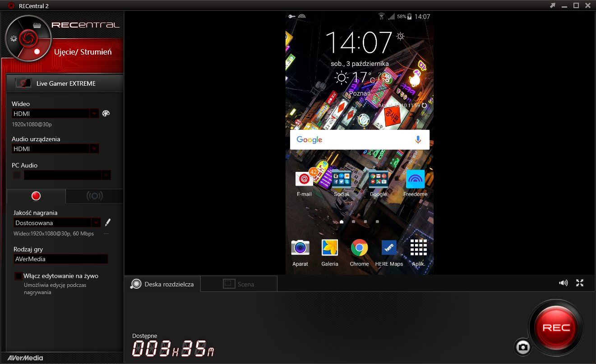
Task: Click the Poznań location label in preview
Action: click(360, 93)
